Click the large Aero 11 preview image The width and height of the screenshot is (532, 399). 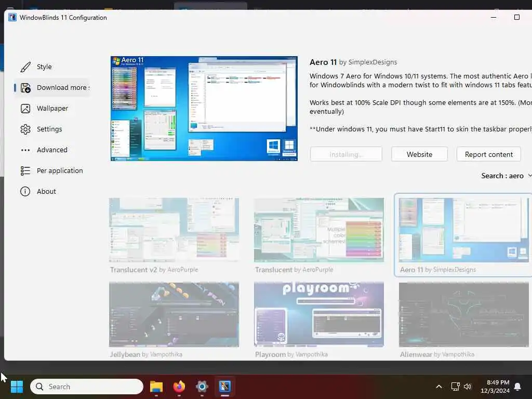click(x=204, y=109)
